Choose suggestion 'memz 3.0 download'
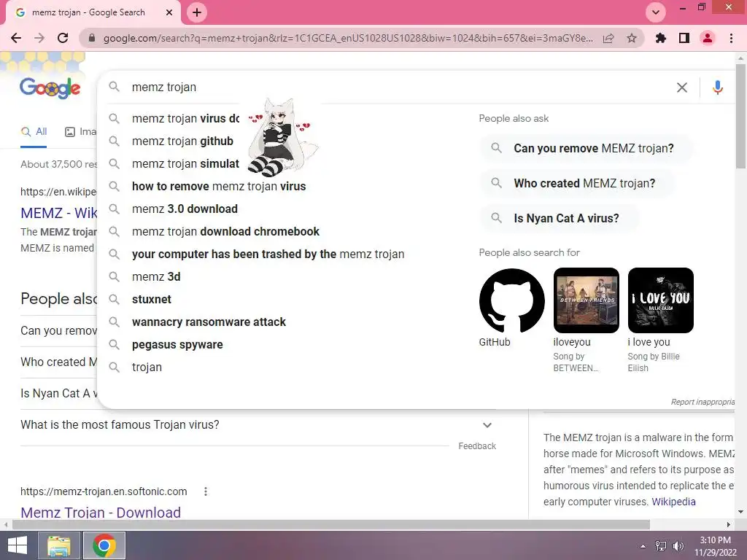Screen dimensions: 747x560 (185, 209)
